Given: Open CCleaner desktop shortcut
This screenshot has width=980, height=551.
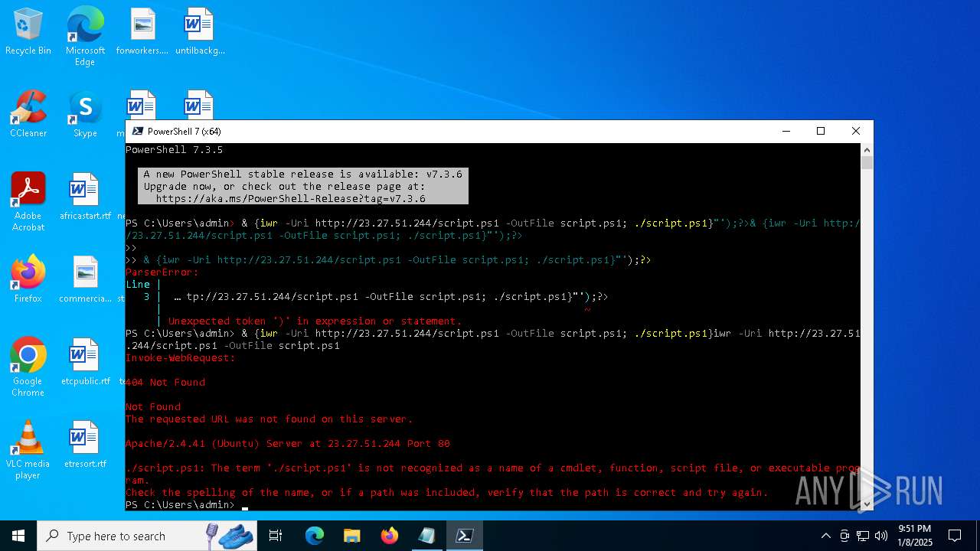Looking at the screenshot, I should (28, 115).
